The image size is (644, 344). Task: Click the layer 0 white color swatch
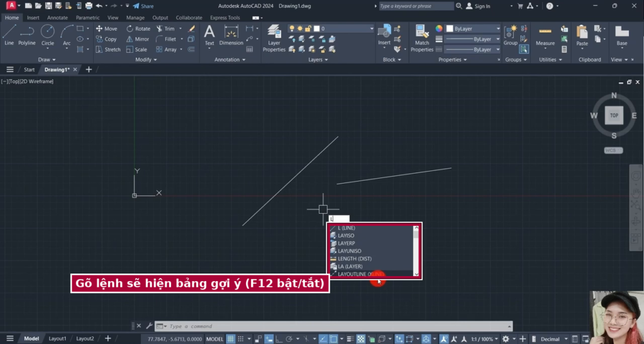317,29
